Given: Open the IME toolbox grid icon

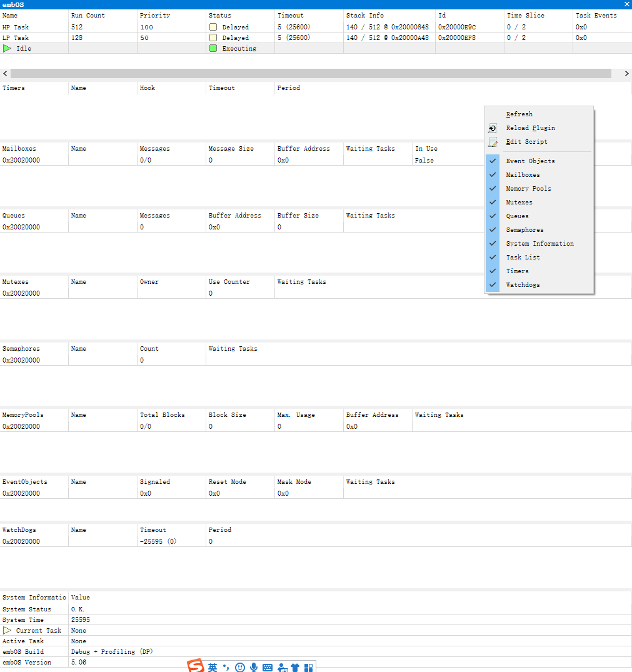Looking at the screenshot, I should [309, 667].
